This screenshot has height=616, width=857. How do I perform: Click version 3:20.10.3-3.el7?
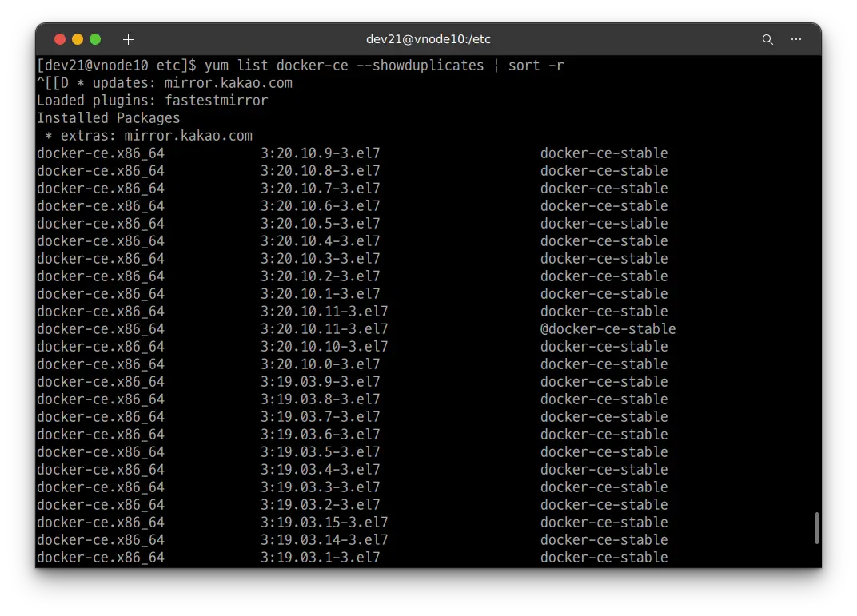point(320,258)
